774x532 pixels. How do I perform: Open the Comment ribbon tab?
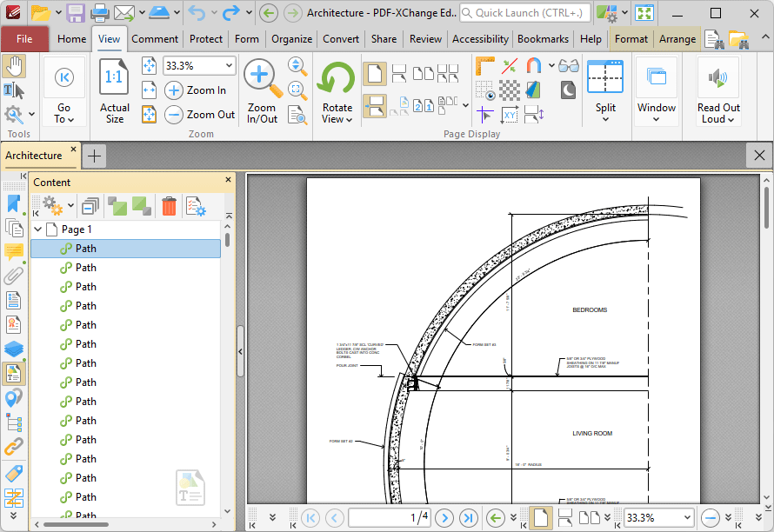155,39
